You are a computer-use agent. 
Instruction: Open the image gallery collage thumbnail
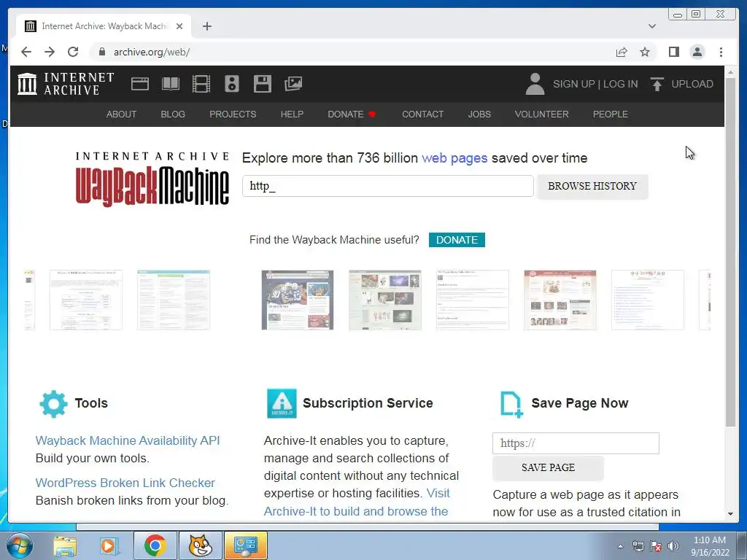point(385,300)
